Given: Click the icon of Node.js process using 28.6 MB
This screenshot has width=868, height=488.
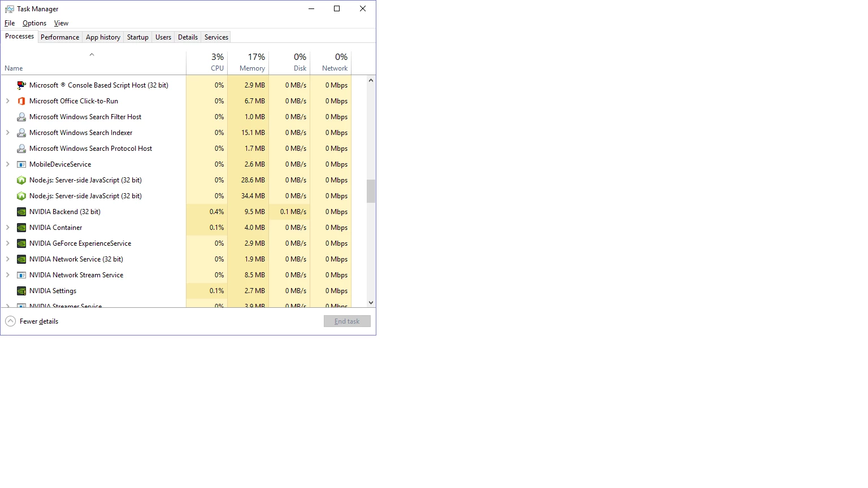Looking at the screenshot, I should (x=21, y=180).
